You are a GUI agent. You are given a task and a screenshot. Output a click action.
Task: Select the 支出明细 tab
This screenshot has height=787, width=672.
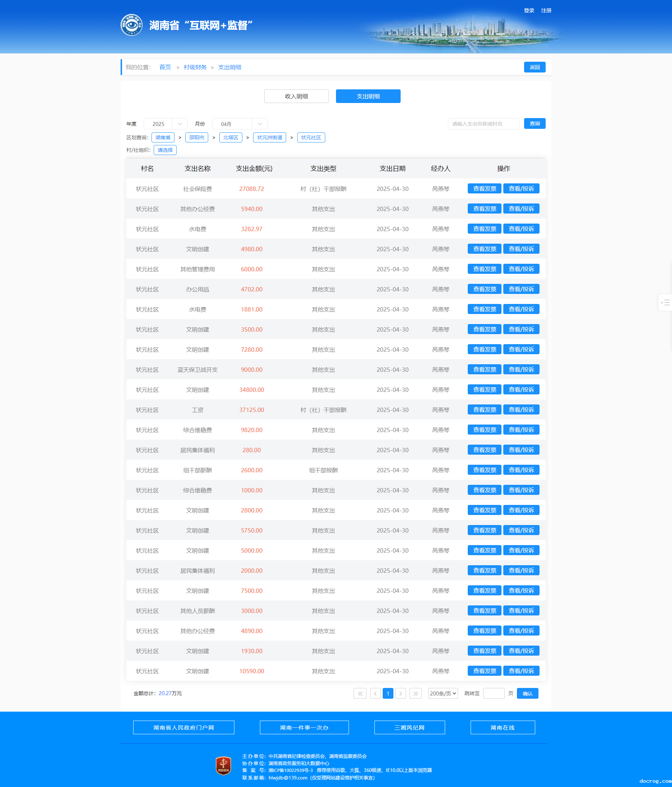click(368, 96)
